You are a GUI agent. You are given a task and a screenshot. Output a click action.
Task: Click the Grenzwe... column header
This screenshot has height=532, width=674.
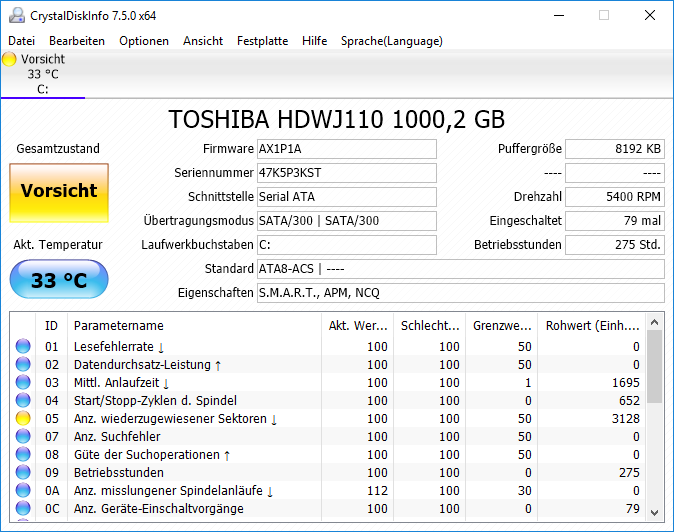coord(502,326)
